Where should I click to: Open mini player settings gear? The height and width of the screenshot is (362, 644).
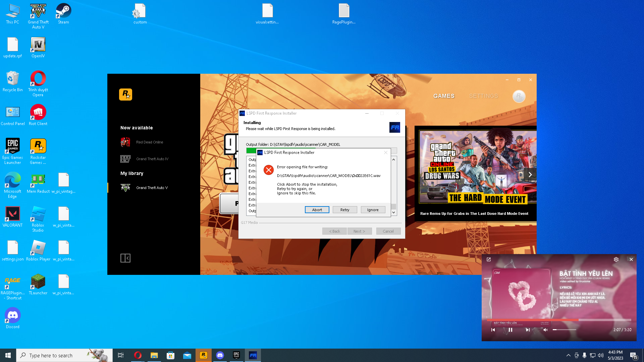click(616, 259)
